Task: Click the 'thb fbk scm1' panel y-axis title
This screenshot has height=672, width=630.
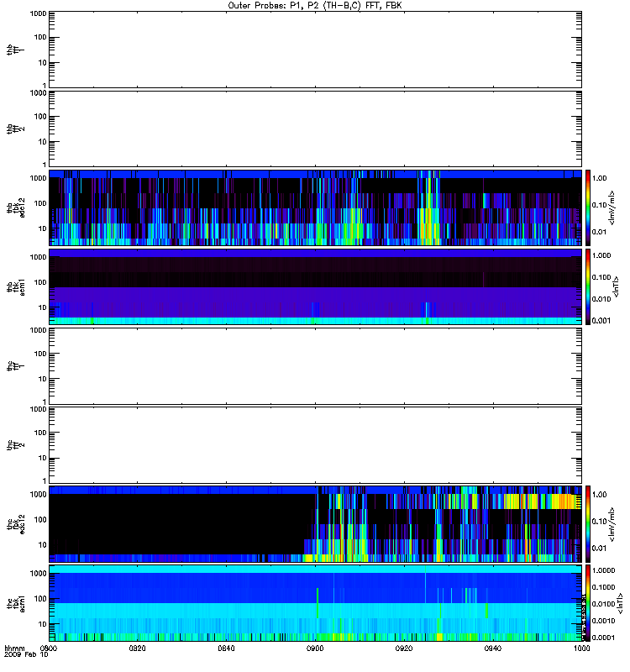Action: [x=16, y=286]
